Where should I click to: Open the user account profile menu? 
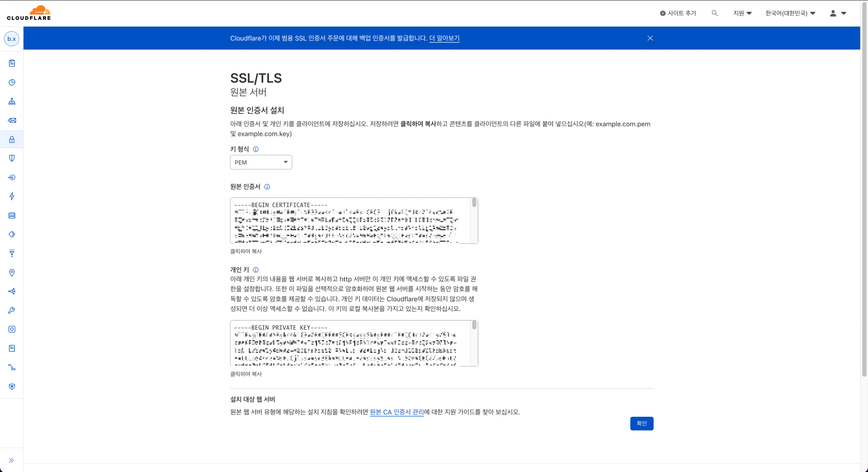(838, 13)
